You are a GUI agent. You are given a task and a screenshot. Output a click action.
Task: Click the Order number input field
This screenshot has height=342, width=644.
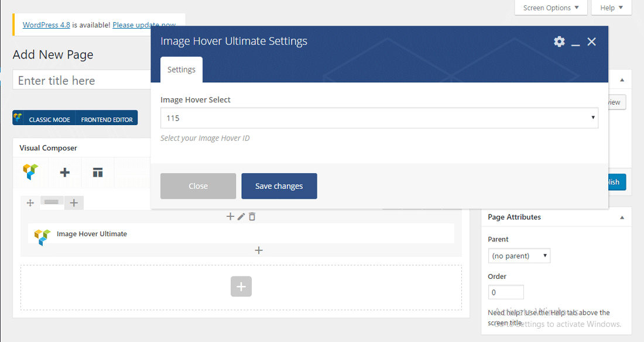pos(506,292)
